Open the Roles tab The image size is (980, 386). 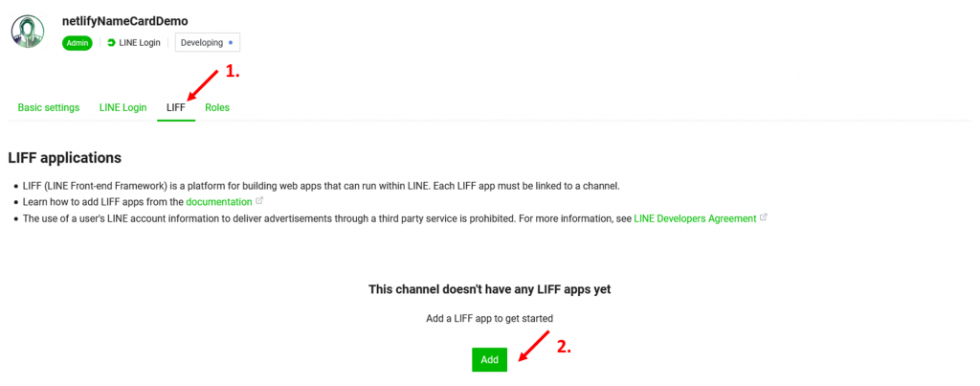pos(217,107)
